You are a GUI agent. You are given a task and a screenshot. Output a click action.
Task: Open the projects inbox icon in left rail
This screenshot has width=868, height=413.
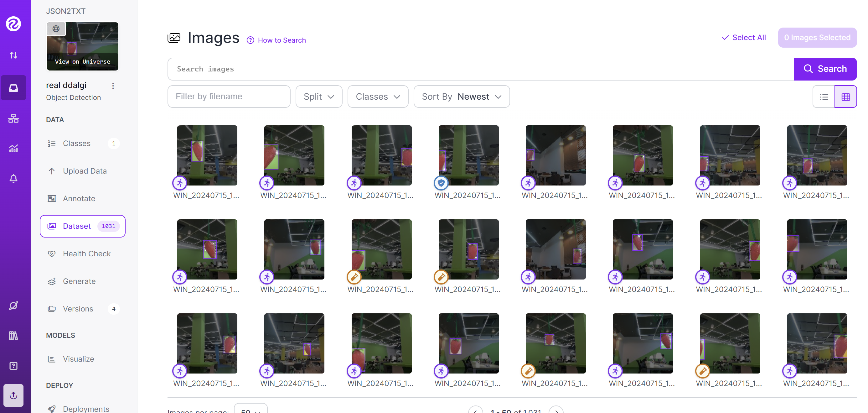click(13, 88)
